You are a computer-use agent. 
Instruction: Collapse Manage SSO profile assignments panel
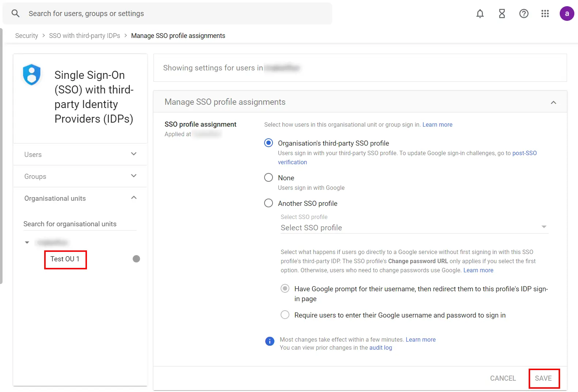(554, 102)
